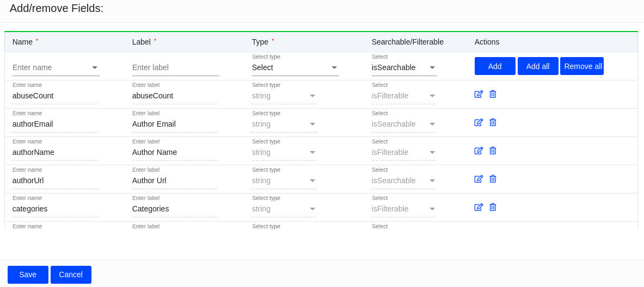Open the Enter name dropdown in top row
The width and height of the screenshot is (644, 287).
95,67
